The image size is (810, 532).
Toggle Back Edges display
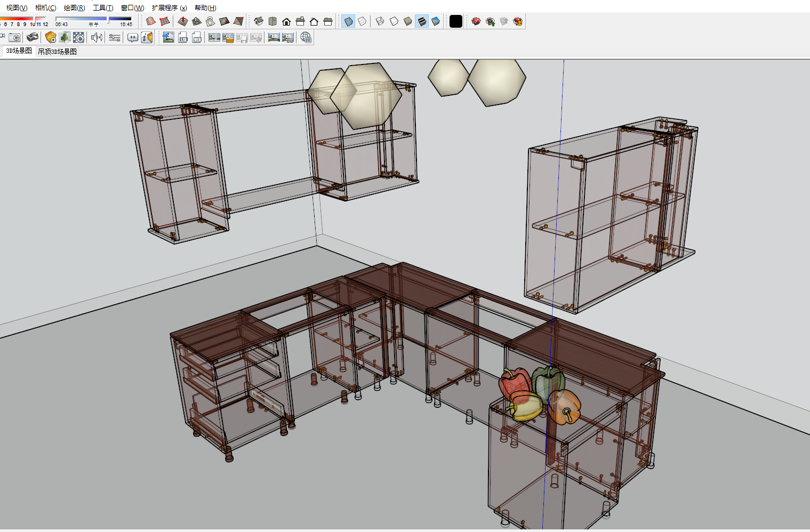362,21
